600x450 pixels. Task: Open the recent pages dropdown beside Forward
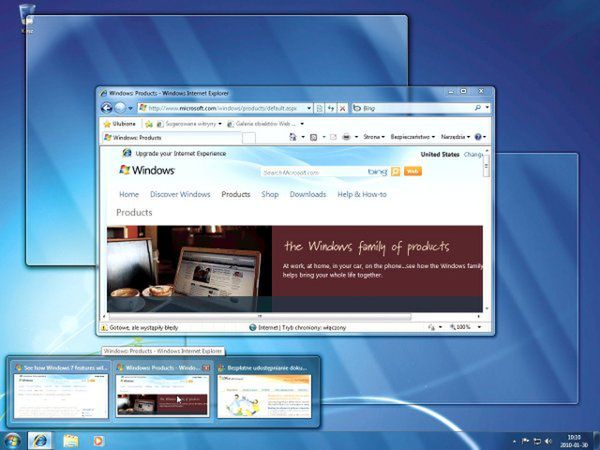(x=130, y=109)
